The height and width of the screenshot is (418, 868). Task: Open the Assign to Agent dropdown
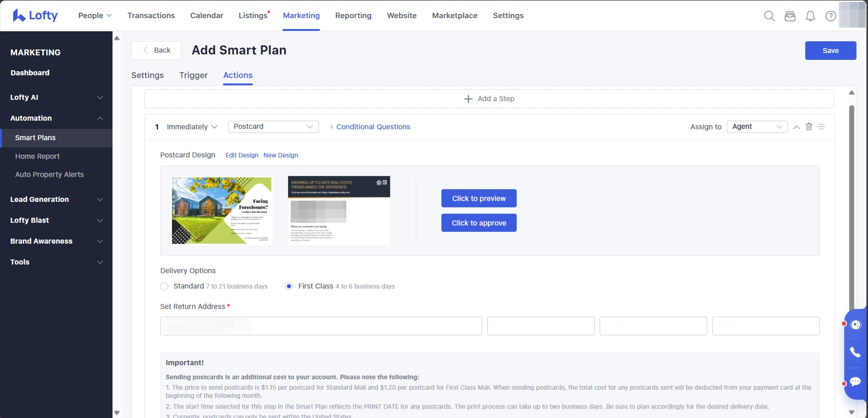[757, 127]
